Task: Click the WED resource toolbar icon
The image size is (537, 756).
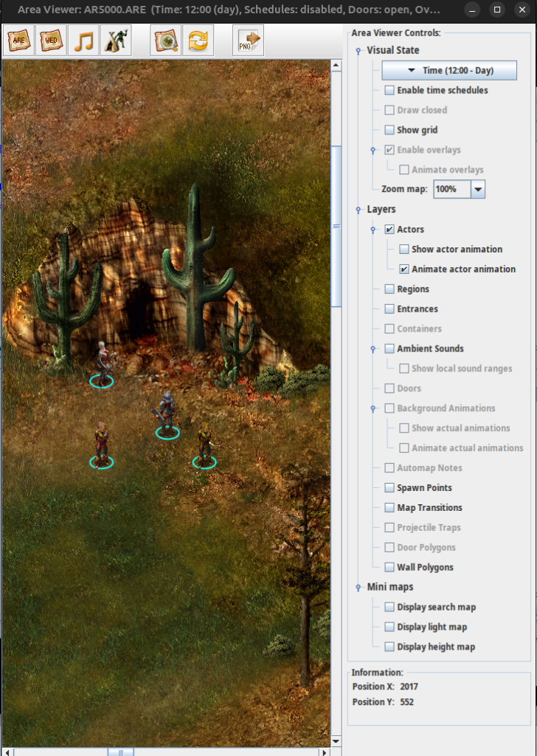Action: 51,41
